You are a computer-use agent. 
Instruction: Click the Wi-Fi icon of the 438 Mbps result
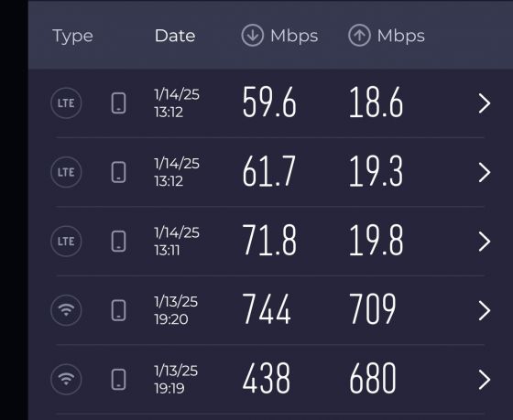tap(66, 379)
